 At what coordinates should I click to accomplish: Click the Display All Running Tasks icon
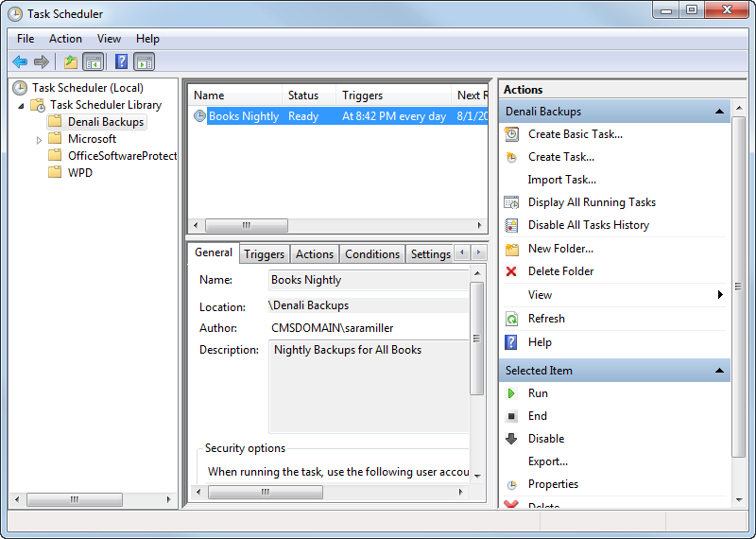coord(511,202)
